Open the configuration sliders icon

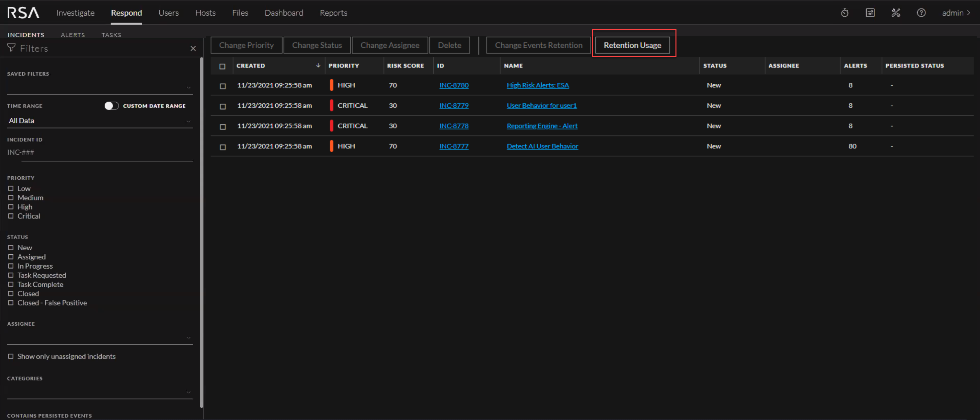click(870, 13)
